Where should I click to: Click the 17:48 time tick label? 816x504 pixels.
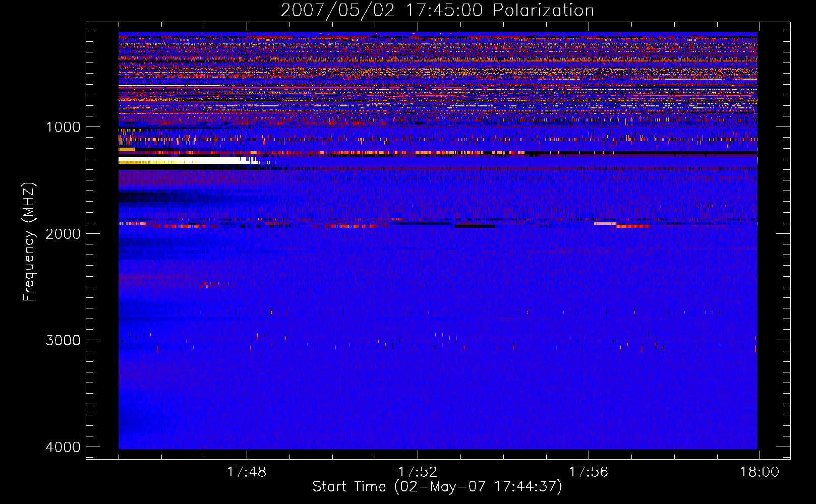(x=247, y=472)
